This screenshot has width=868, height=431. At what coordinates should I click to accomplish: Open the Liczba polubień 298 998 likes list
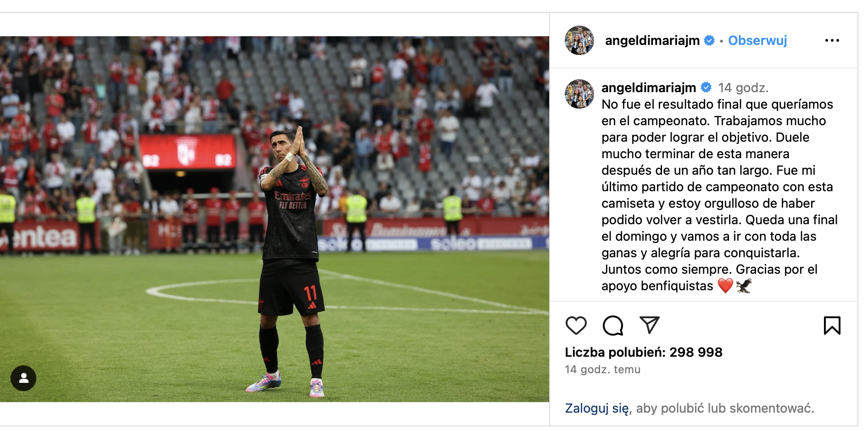tap(644, 352)
